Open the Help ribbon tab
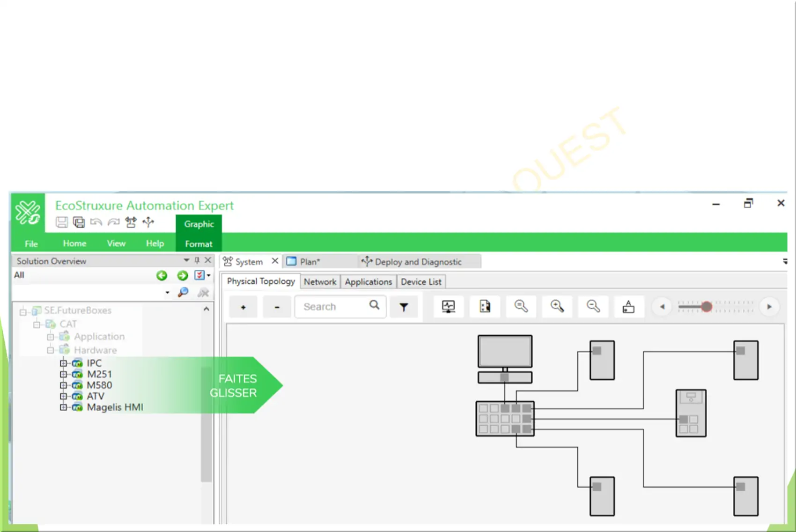The image size is (796, 532). pos(155,244)
